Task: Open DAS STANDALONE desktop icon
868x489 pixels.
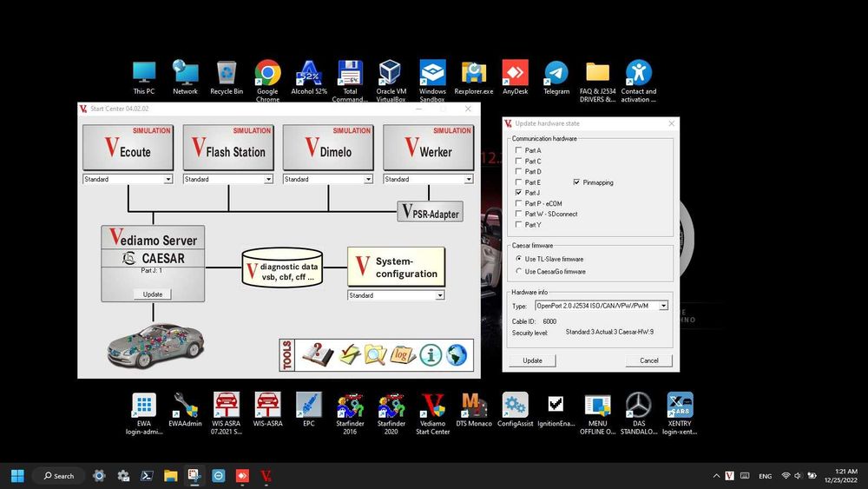Action: point(639,413)
